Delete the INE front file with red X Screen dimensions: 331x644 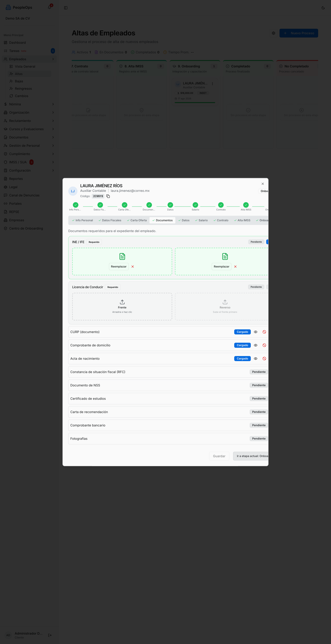[x=133, y=266]
